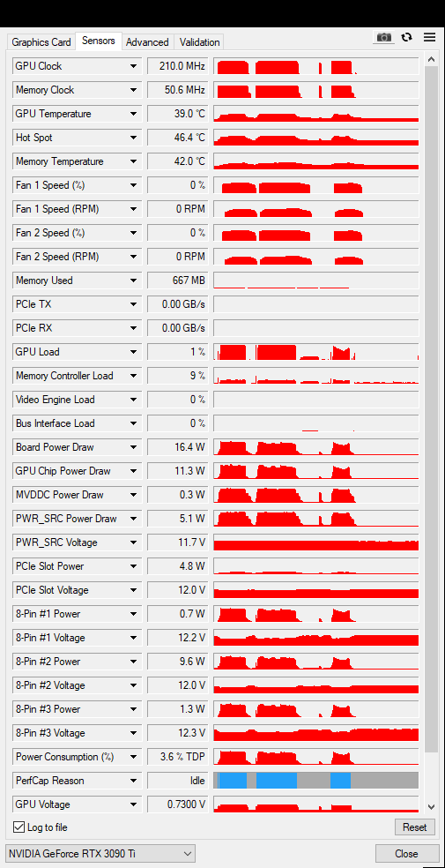Open the MVDDC Power Draw dropdown arrow
The height and width of the screenshot is (868, 445).
pyautogui.click(x=133, y=495)
